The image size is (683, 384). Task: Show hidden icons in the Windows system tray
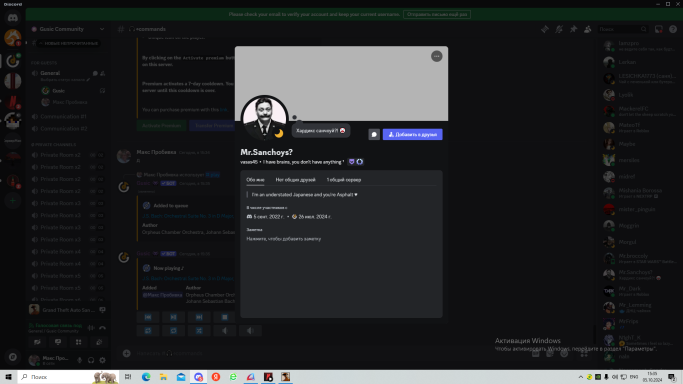tap(580, 377)
